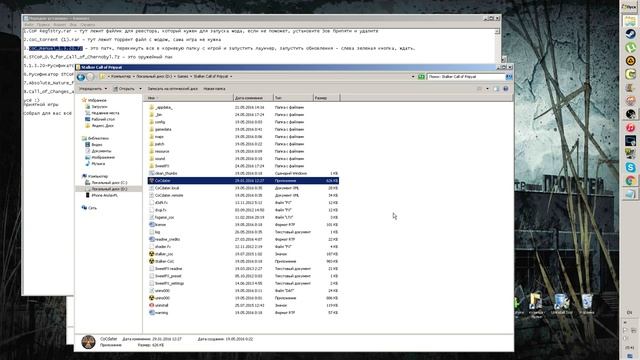Viewport: 640px width, 360px height.
Task: Sort by the Дата изменения column
Action: click(253, 98)
